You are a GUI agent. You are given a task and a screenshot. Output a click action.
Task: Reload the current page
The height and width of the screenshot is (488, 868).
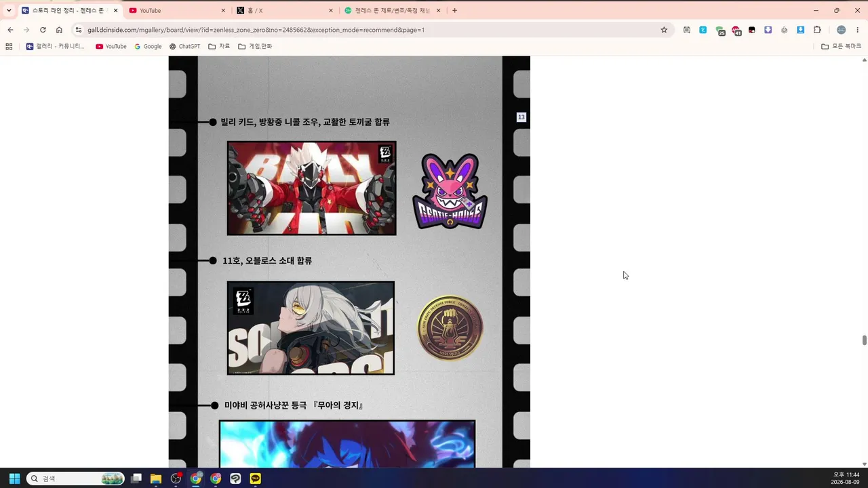(x=43, y=30)
